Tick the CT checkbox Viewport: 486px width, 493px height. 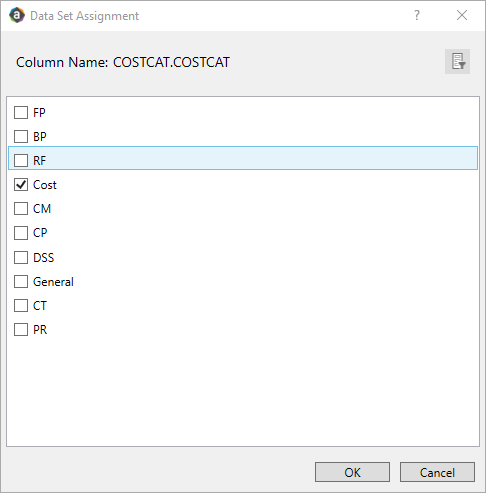coord(21,305)
